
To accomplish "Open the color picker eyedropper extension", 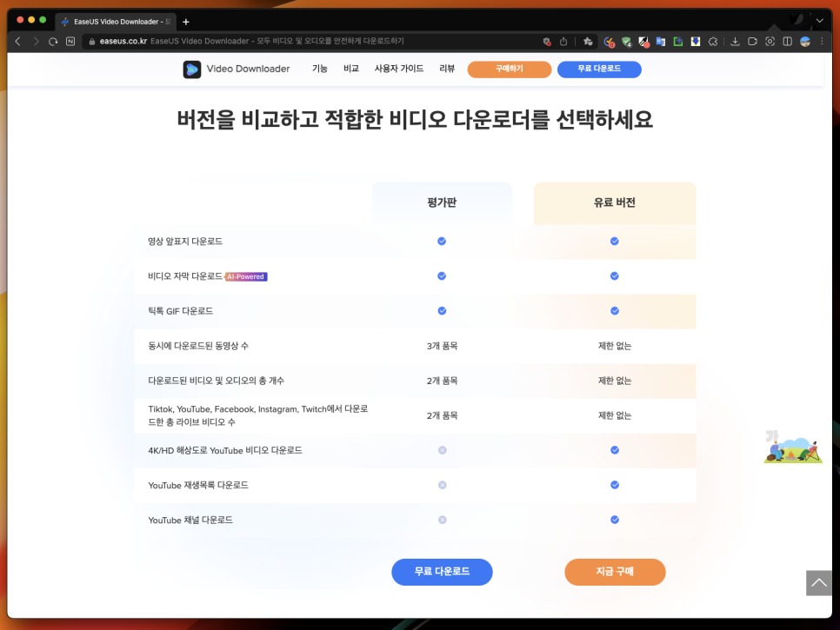I will 644,42.
